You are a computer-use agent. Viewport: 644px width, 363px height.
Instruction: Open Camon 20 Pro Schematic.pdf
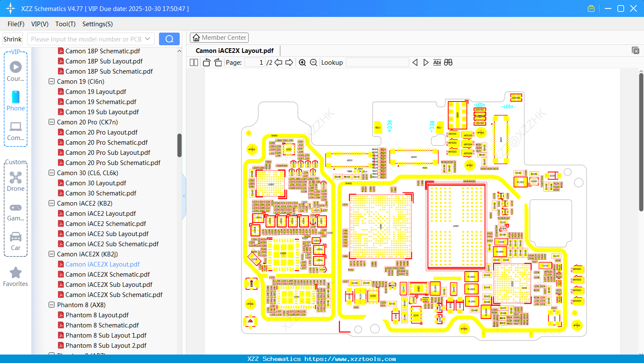[107, 143]
